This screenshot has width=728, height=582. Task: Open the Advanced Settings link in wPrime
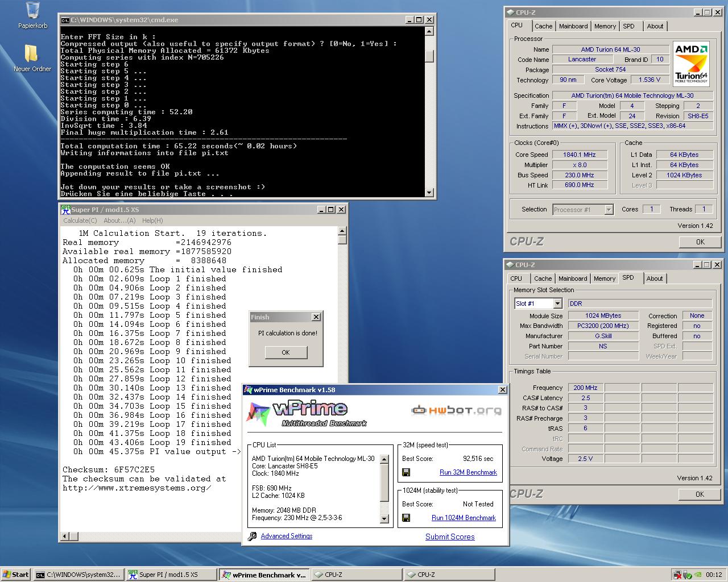[287, 536]
